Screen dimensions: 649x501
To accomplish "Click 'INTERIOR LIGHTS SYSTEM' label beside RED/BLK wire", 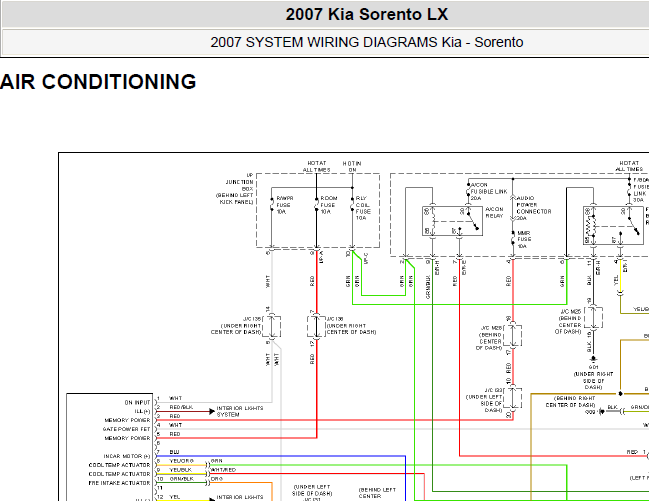I will coord(240,411).
